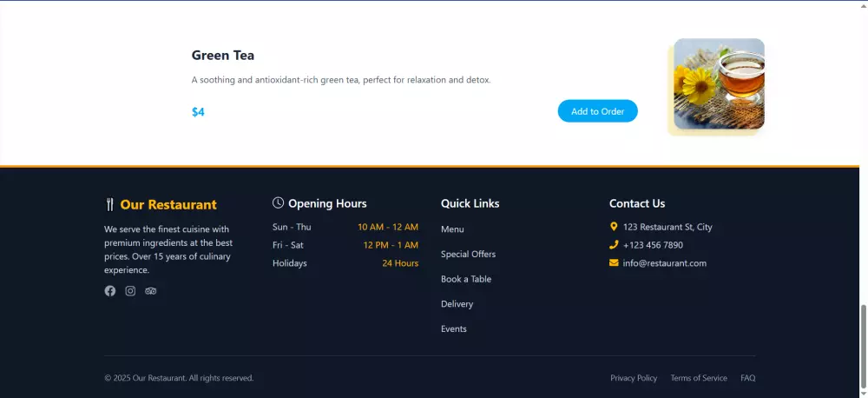
Task: Click the 10 AM - 12 AM hours
Action: click(x=388, y=227)
